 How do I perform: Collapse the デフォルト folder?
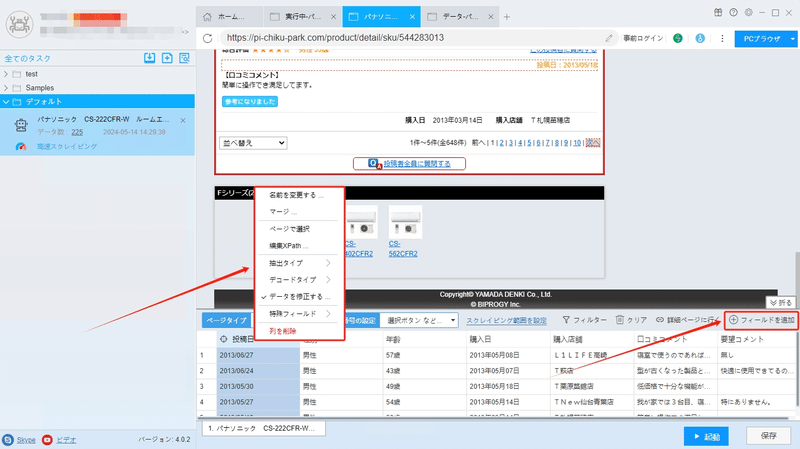tap(6, 102)
